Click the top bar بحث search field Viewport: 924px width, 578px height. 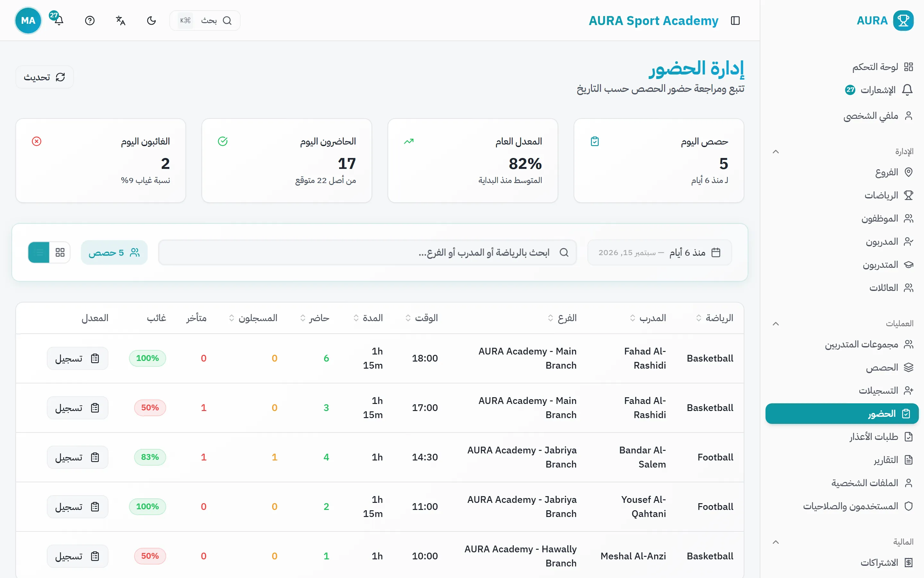point(205,20)
